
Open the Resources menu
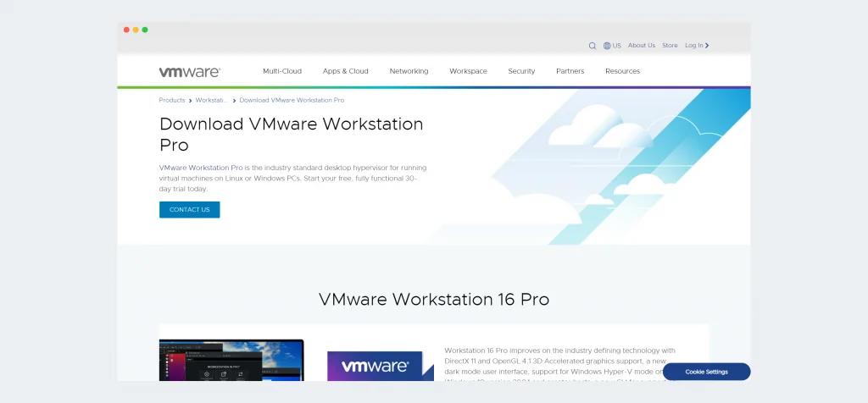click(622, 71)
